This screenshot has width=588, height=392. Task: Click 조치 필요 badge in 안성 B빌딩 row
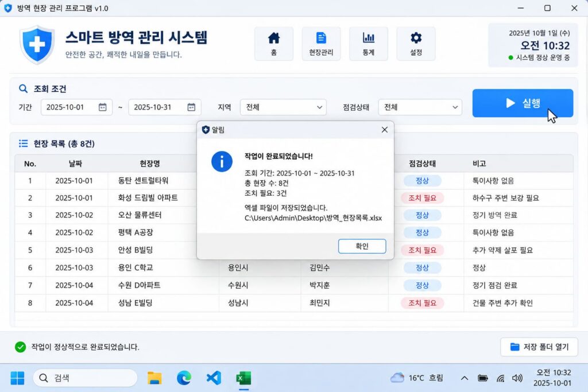click(422, 250)
